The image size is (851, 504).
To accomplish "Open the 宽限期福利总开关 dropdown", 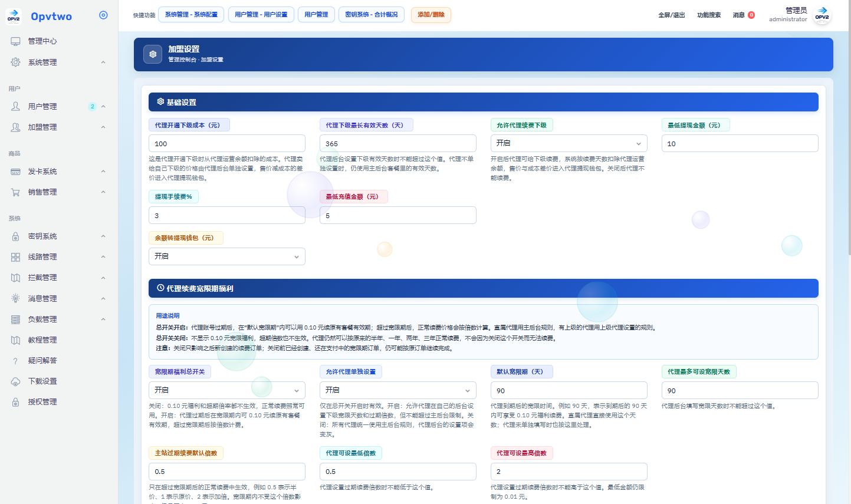I will point(227,390).
